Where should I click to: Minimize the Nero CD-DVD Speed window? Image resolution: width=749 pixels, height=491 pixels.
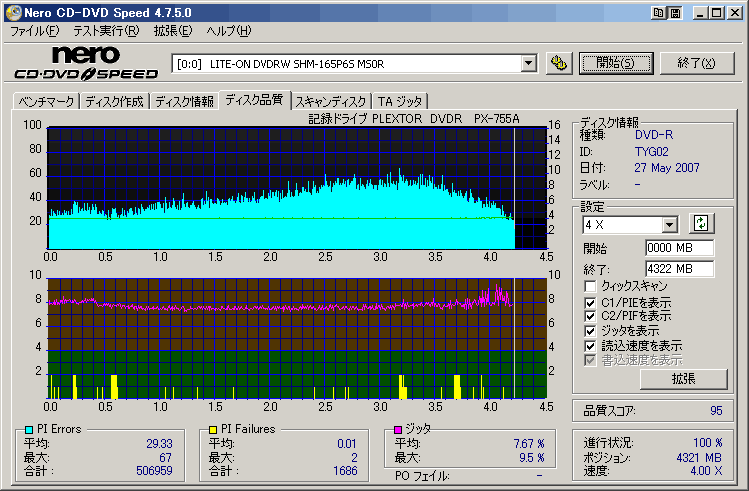pyautogui.click(x=700, y=13)
